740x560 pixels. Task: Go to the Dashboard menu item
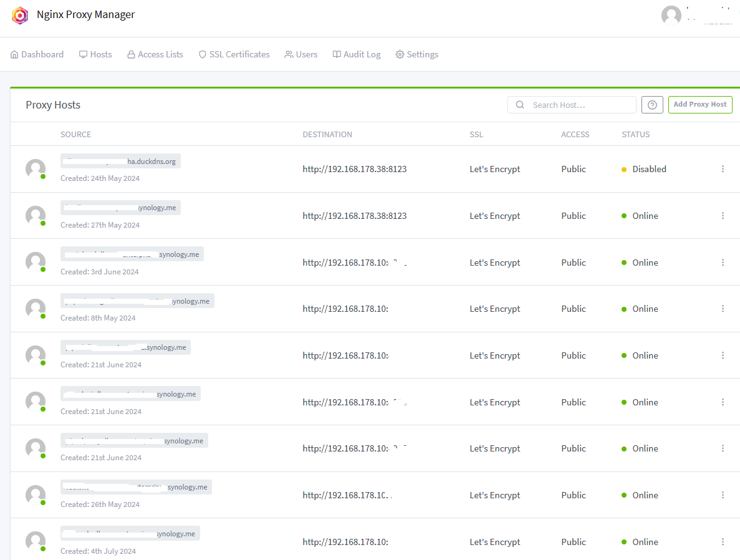pos(37,54)
